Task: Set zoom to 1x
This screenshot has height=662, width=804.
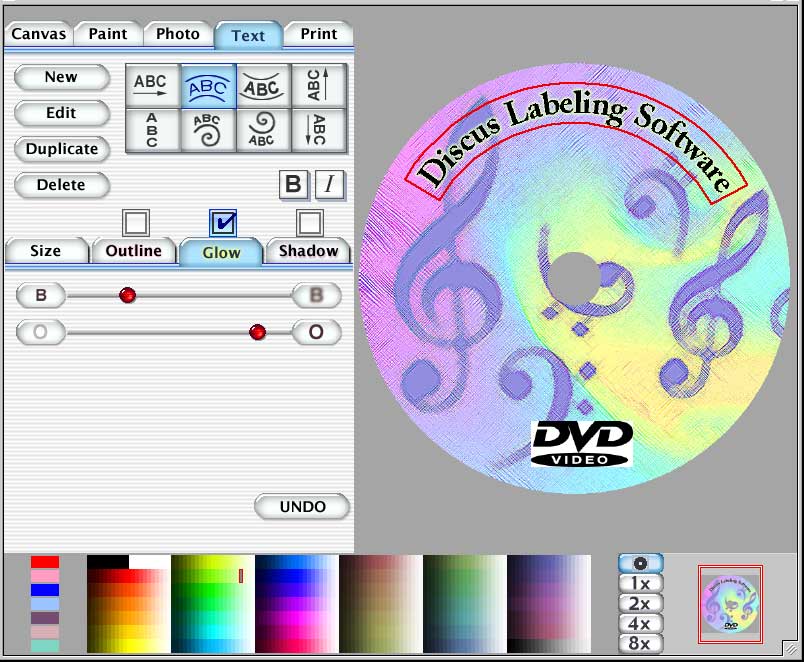Action: [x=640, y=584]
